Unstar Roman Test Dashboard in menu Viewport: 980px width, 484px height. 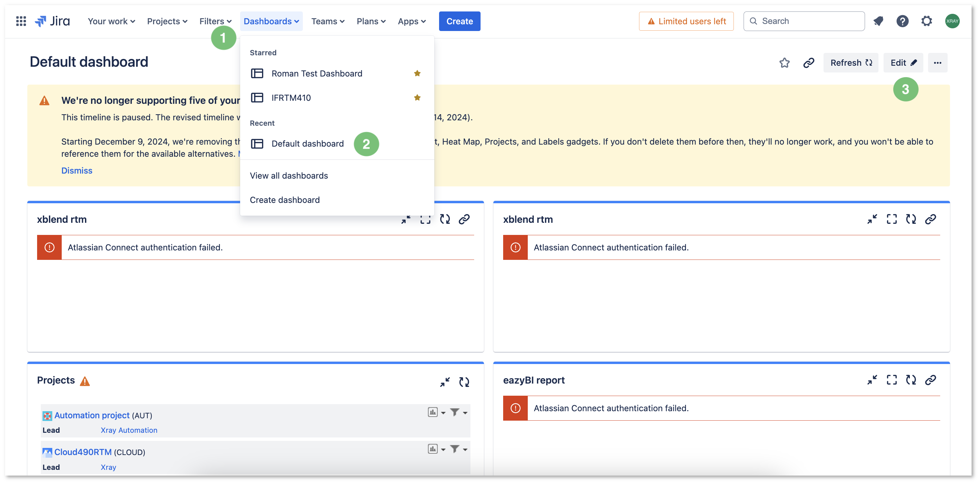point(417,73)
